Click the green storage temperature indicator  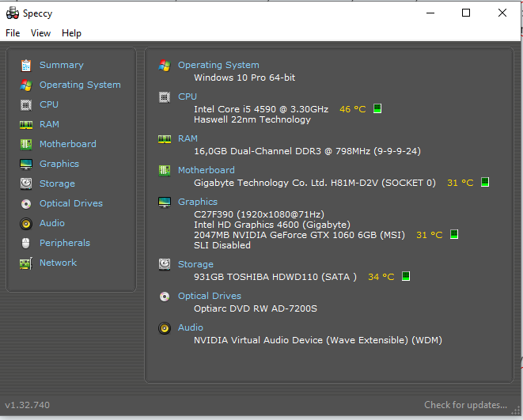pyautogui.click(x=406, y=276)
